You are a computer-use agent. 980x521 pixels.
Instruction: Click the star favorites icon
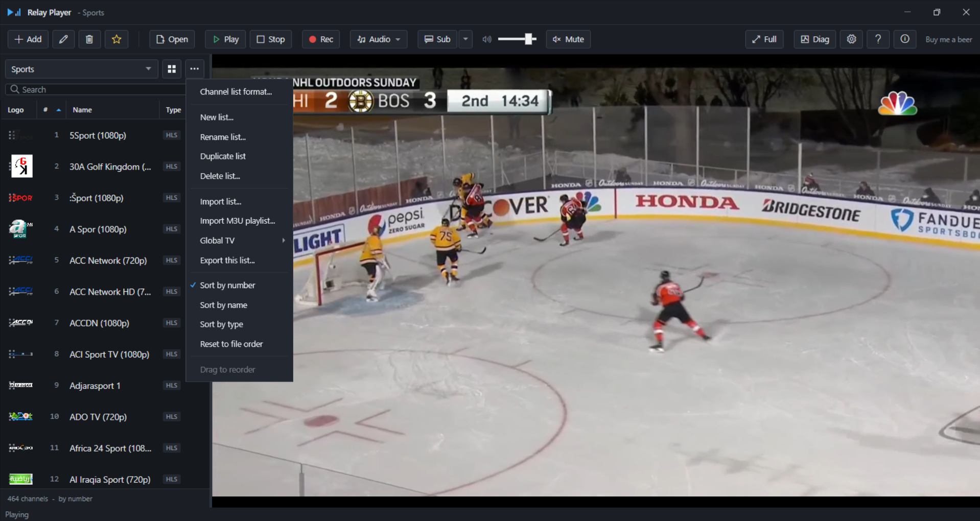click(116, 39)
